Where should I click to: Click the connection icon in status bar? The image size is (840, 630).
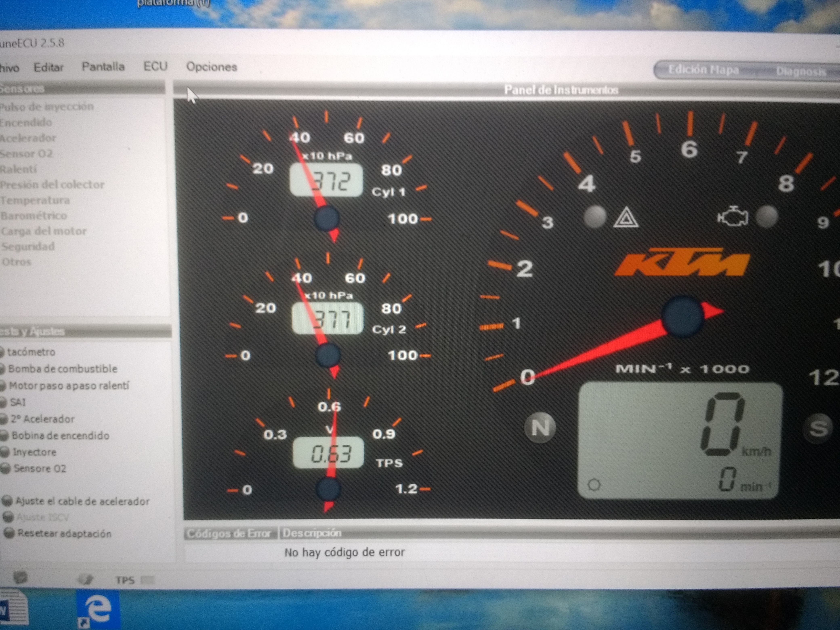tap(85, 579)
